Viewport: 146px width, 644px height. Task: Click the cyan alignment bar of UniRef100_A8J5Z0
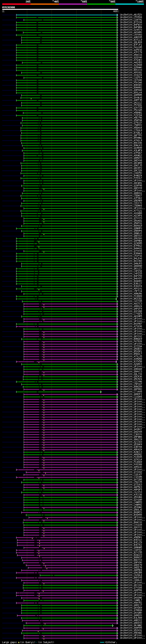(67, 15)
